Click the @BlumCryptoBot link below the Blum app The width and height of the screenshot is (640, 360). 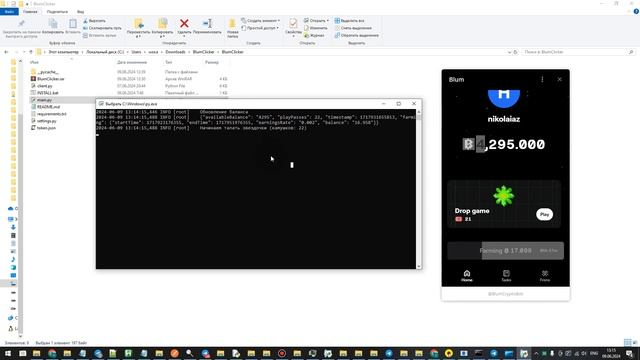[505, 294]
